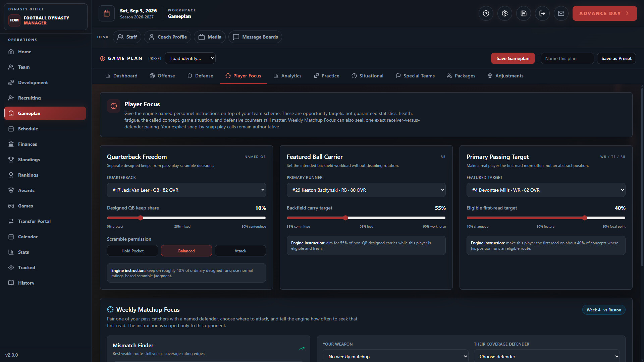Open the No weekly matchup dropdown
The image size is (644, 362).
(x=396, y=356)
